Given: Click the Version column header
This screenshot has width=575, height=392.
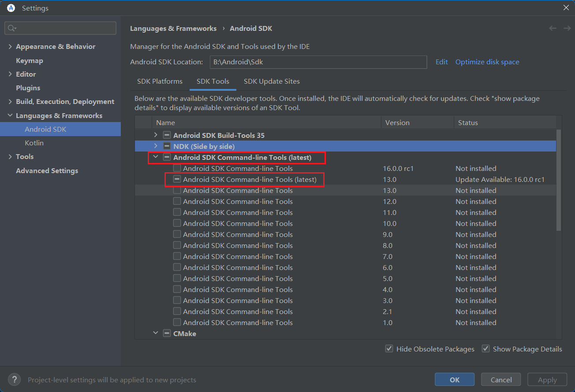Looking at the screenshot, I should click(x=418, y=123).
